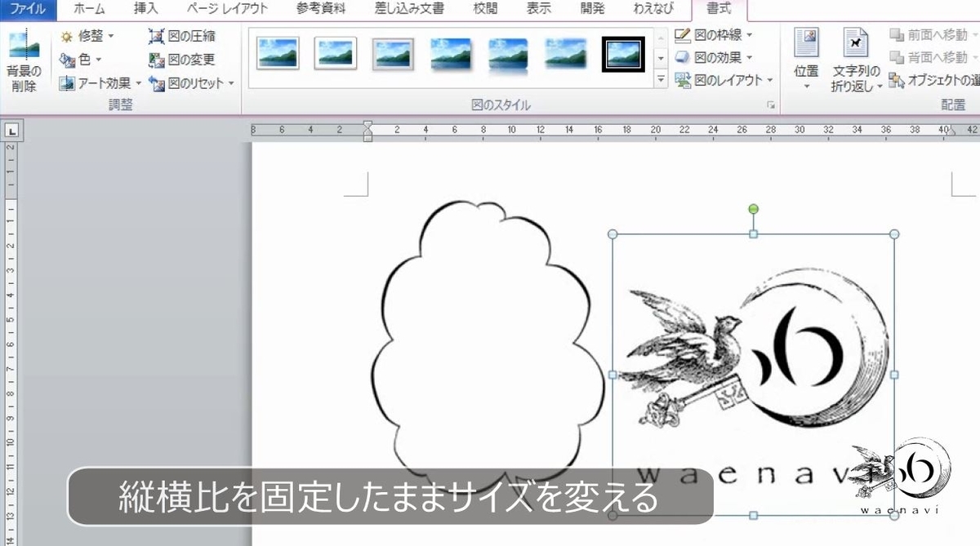Expand the full picture styles gallery
This screenshot has height=546, width=980.
[x=661, y=79]
